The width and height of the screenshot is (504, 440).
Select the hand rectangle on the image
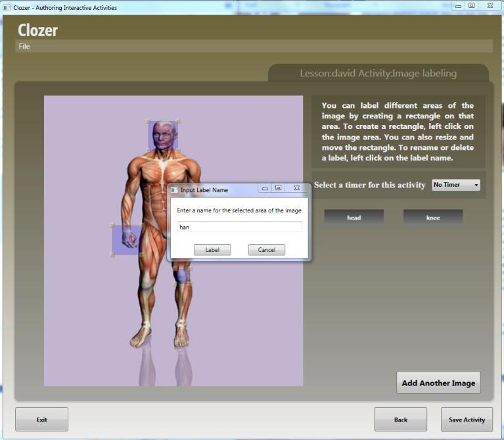(127, 240)
